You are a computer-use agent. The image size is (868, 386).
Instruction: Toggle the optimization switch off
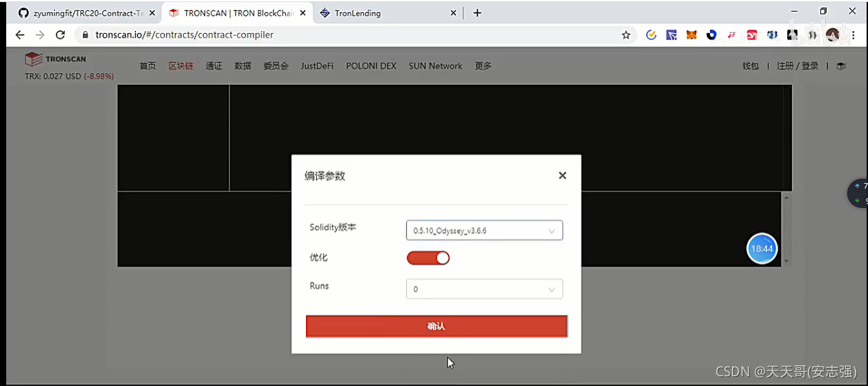tap(428, 258)
